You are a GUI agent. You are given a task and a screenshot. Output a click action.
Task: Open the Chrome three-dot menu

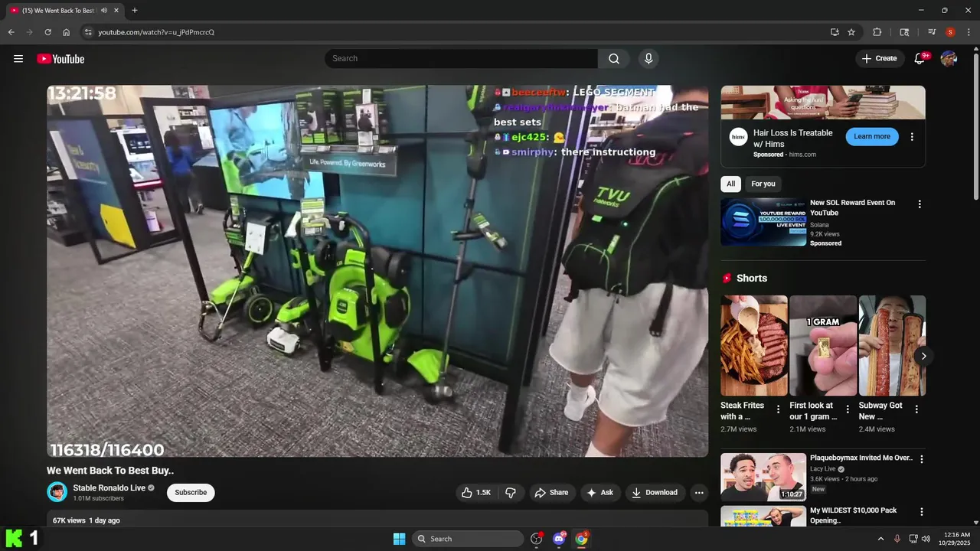(x=969, y=32)
